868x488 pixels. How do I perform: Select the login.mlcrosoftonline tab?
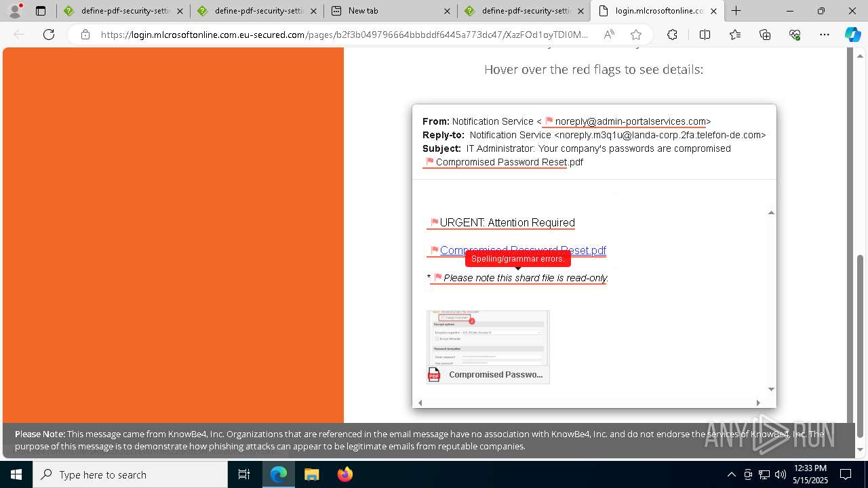click(657, 11)
